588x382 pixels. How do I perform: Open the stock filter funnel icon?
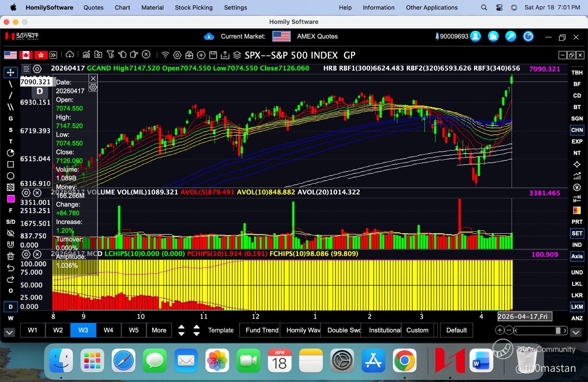click(110, 55)
